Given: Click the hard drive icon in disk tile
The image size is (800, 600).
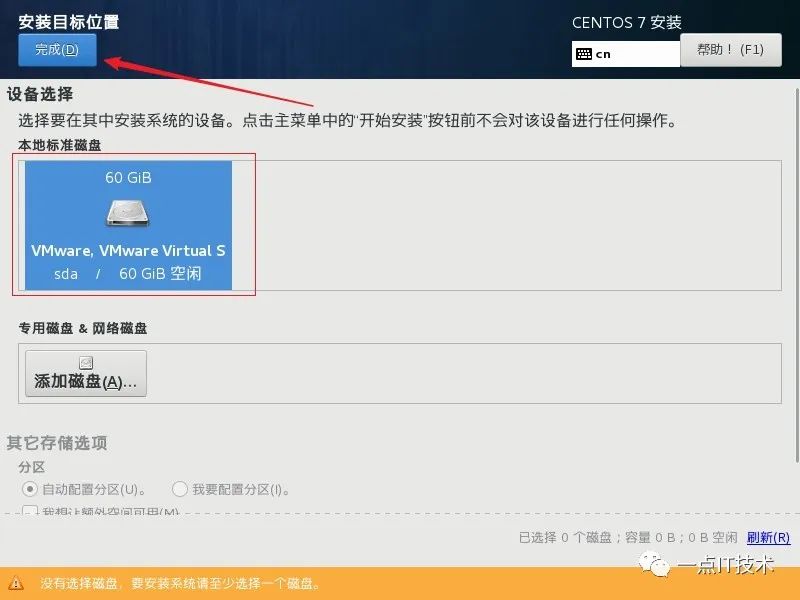Looking at the screenshot, I should click(128, 213).
